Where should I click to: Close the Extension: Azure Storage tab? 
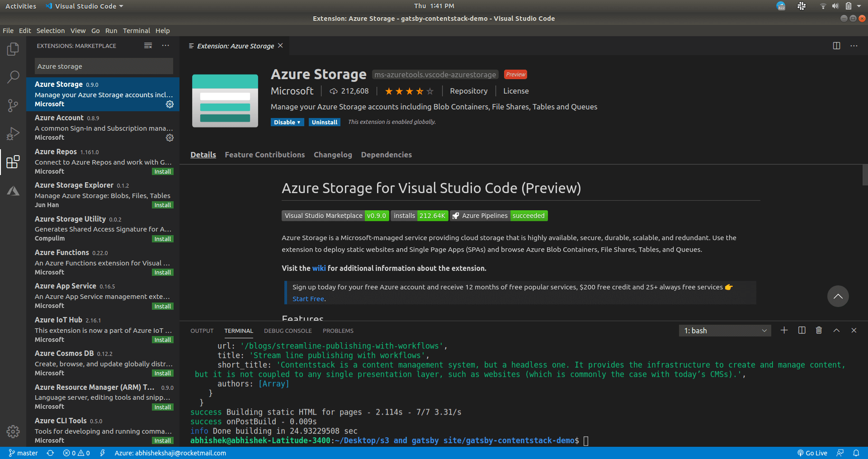click(x=280, y=46)
